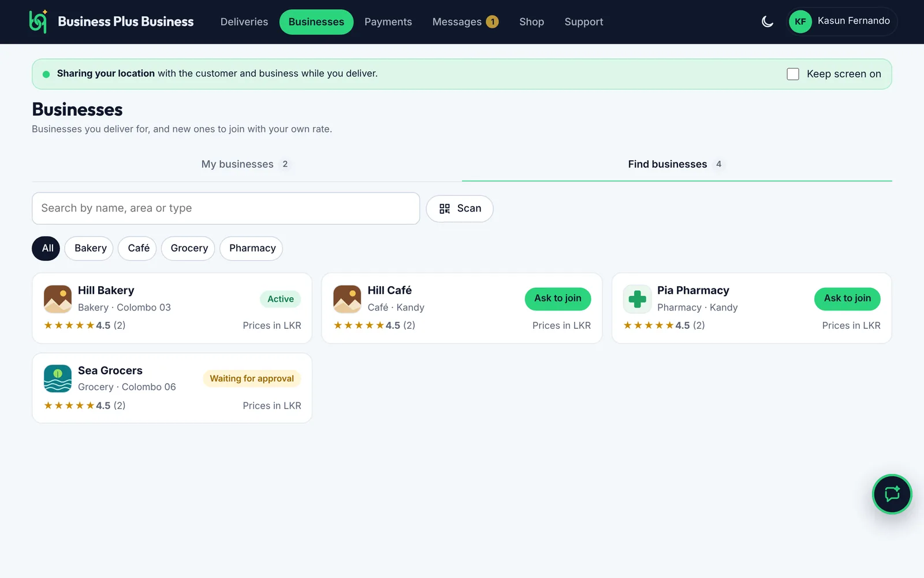Click the Hill Bakery Active status badge

tap(281, 299)
